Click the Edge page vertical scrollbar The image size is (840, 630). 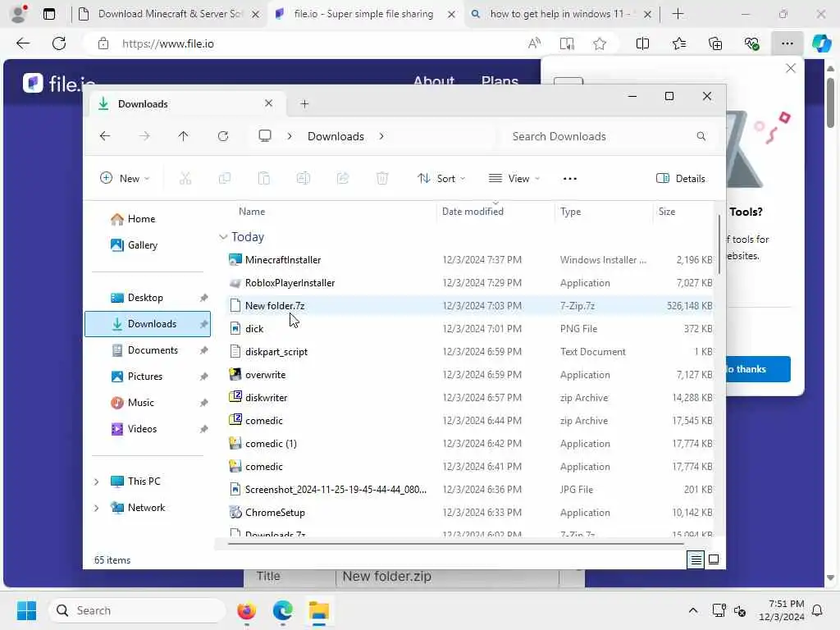(830, 102)
